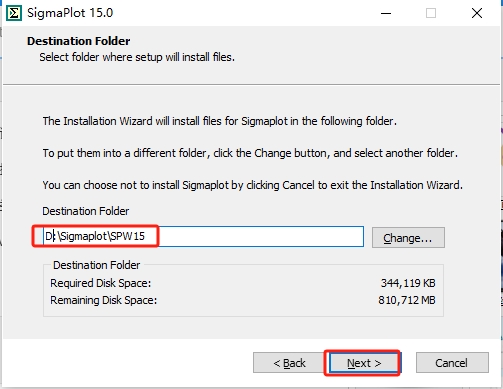This screenshot has width=503, height=389.
Task: Click the greyed-out maximize window button
Action: coord(431,13)
